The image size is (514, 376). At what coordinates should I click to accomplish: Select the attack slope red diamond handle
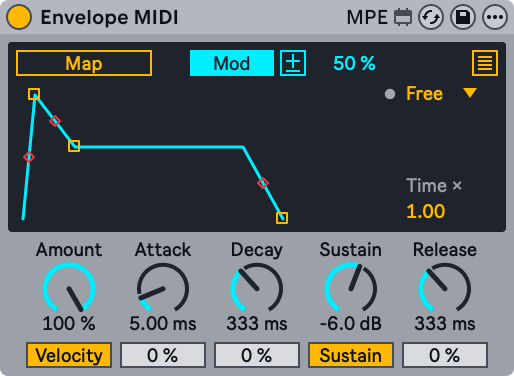29,157
